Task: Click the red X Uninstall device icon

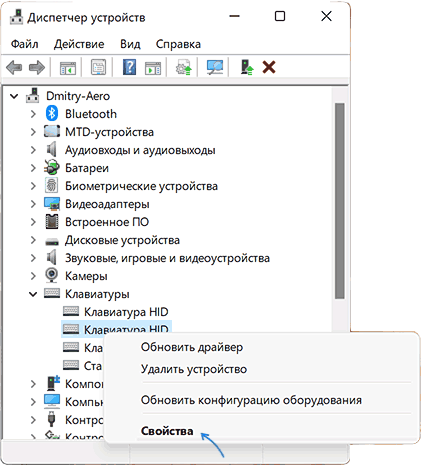Action: pyautogui.click(x=269, y=67)
